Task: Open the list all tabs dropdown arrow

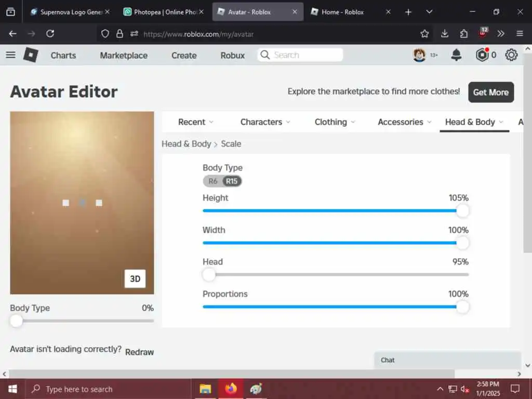Action: 429,12
